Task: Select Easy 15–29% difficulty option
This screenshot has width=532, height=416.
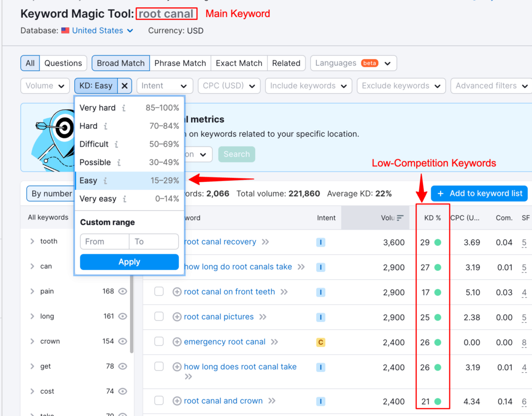Action: 129,180
